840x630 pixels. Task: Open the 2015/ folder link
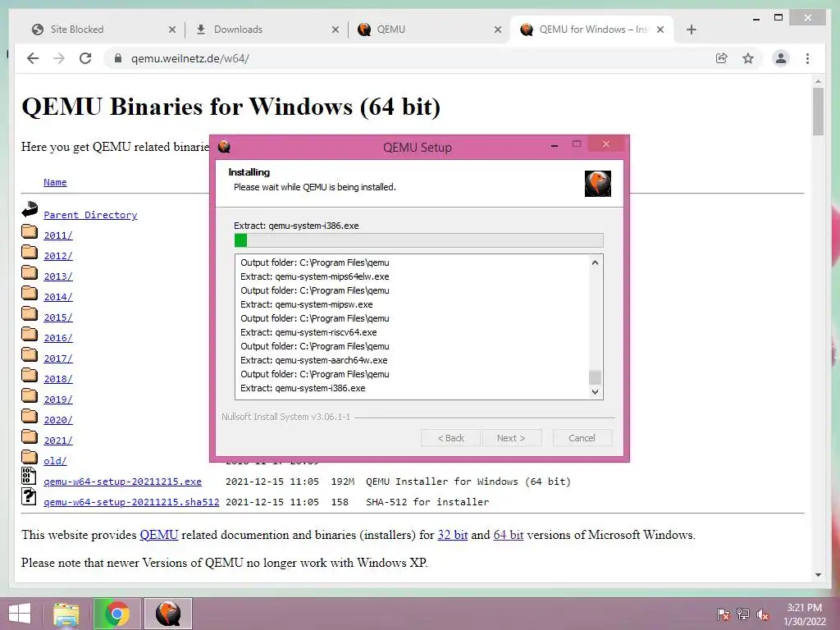pyautogui.click(x=58, y=317)
